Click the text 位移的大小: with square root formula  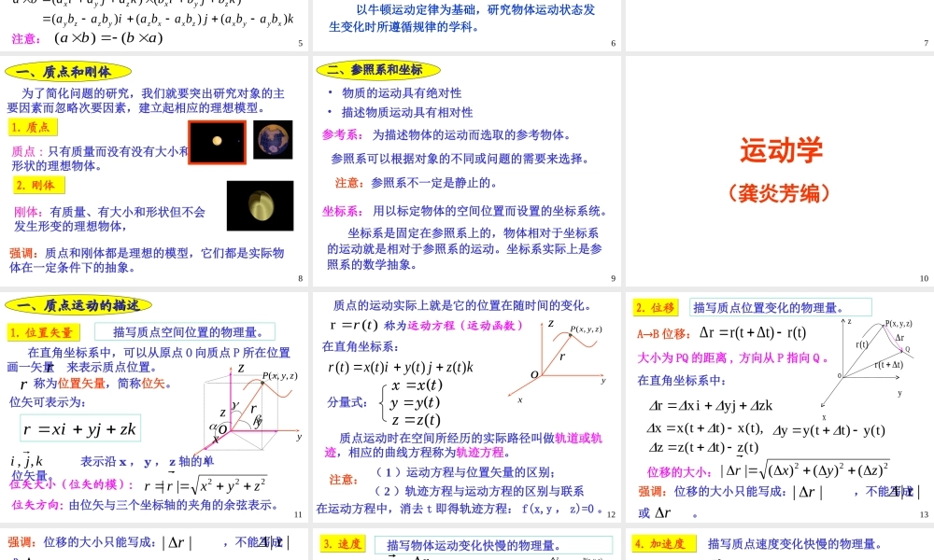[768, 470]
